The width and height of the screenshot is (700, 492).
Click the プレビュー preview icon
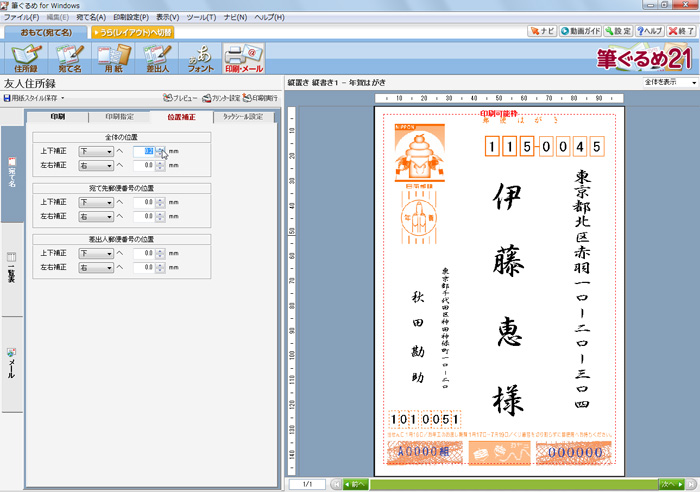click(180, 99)
